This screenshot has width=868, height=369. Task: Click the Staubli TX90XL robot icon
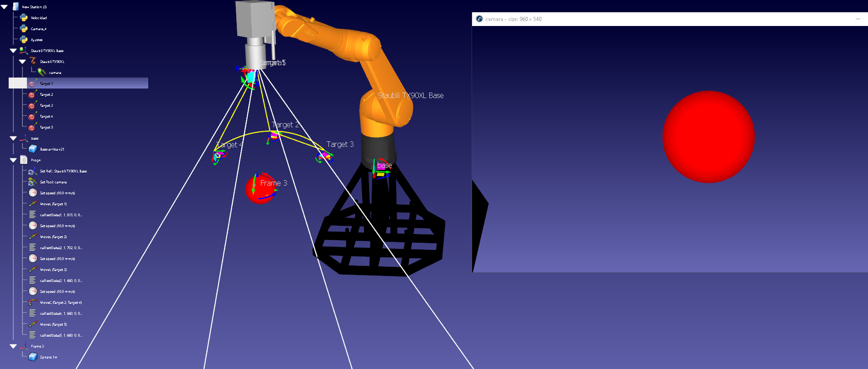[33, 62]
